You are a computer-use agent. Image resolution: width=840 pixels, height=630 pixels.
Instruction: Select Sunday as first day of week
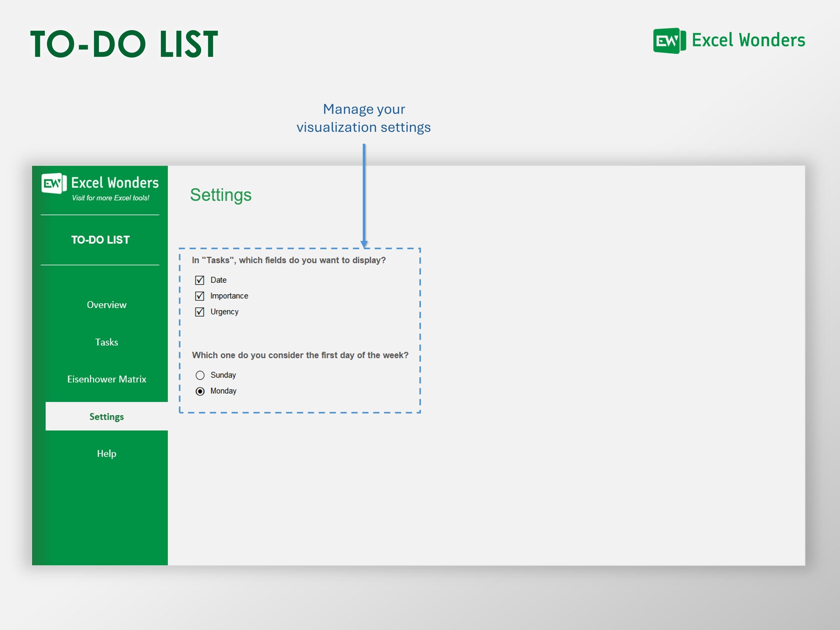(200, 375)
